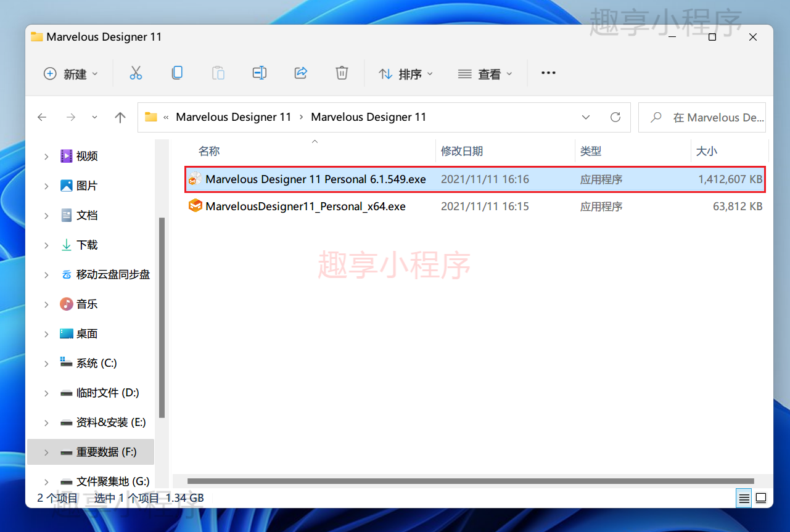
Task: Expand the 文档 tree node
Action: pyautogui.click(x=46, y=216)
